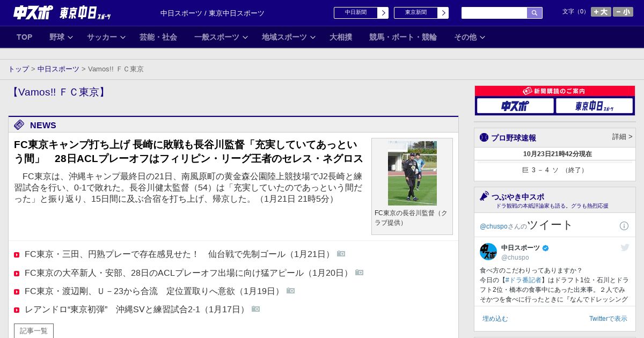This screenshot has height=338, width=644.
Task: Click the 新聞購読のご案内 banner header
Action: coord(555,91)
